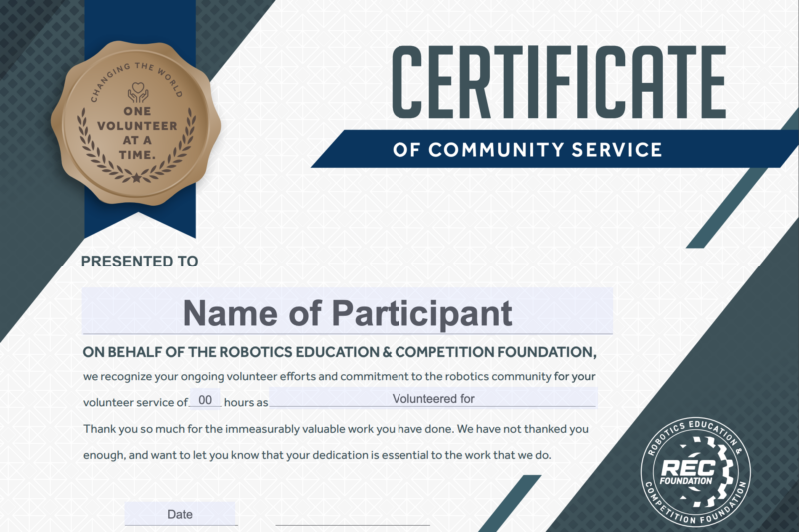The height and width of the screenshot is (532, 799).
Task: Click the 'enough, and want to let you know' line
Action: [317, 455]
